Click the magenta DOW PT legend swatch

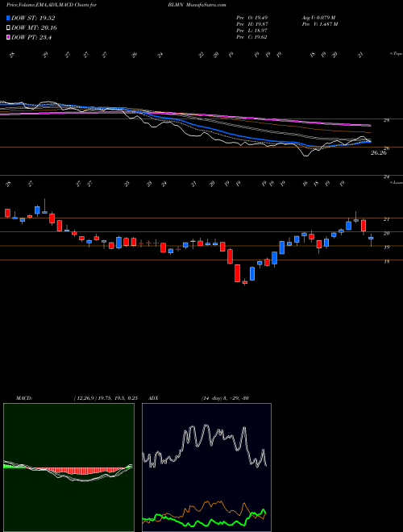9,37
